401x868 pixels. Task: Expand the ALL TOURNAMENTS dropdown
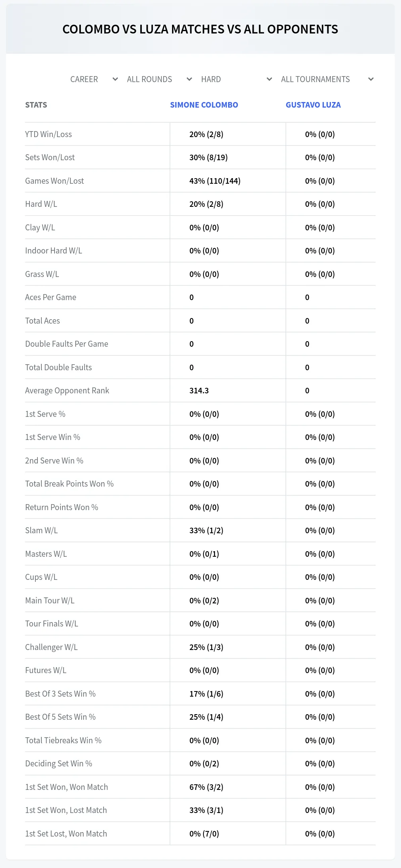tap(327, 79)
